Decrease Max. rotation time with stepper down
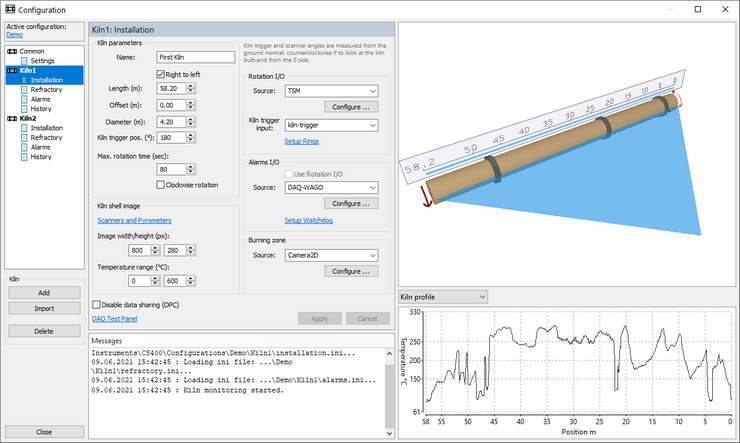 [x=191, y=172]
